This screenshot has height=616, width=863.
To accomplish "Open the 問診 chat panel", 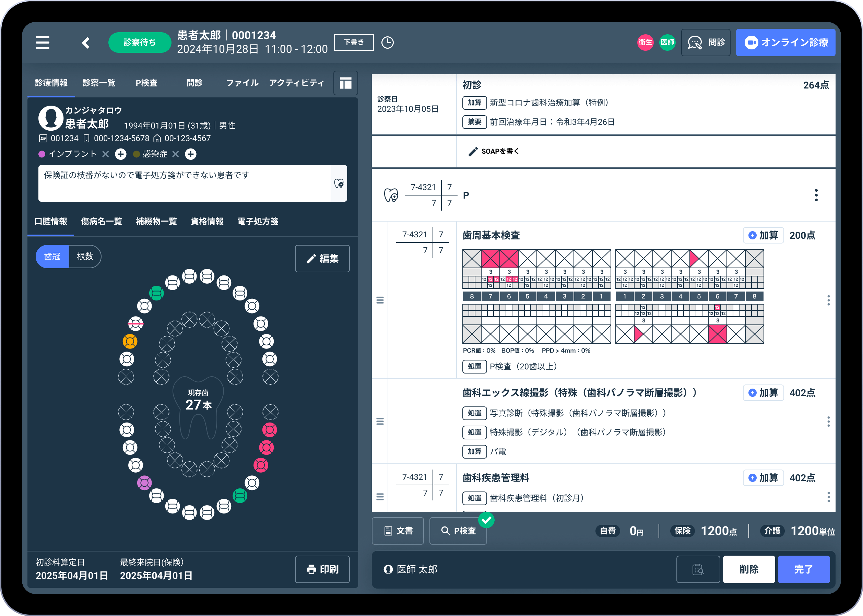I will pos(706,43).
